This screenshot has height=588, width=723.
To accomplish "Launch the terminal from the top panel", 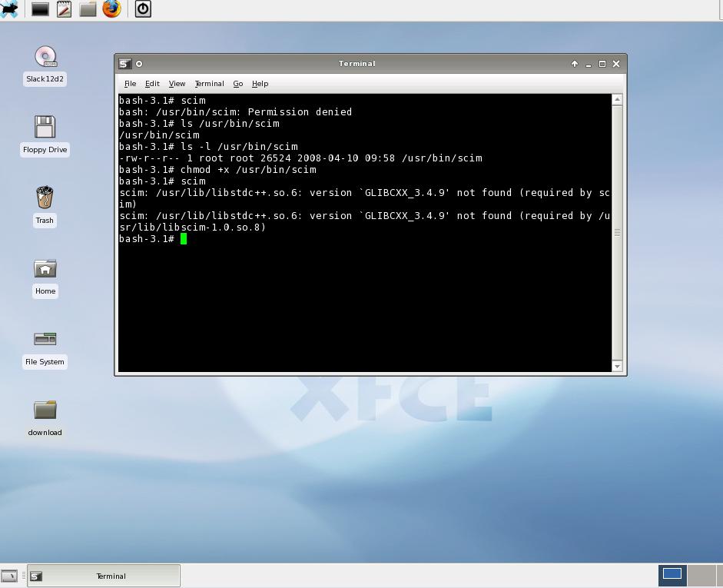I will [x=40, y=9].
